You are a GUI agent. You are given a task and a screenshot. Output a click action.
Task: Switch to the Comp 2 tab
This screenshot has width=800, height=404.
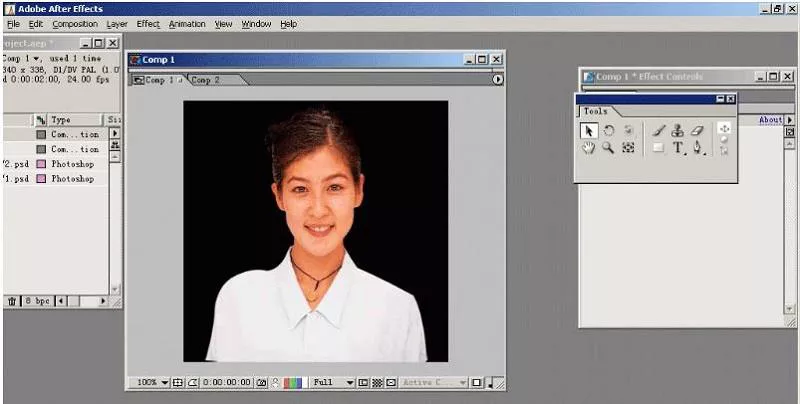click(205, 80)
